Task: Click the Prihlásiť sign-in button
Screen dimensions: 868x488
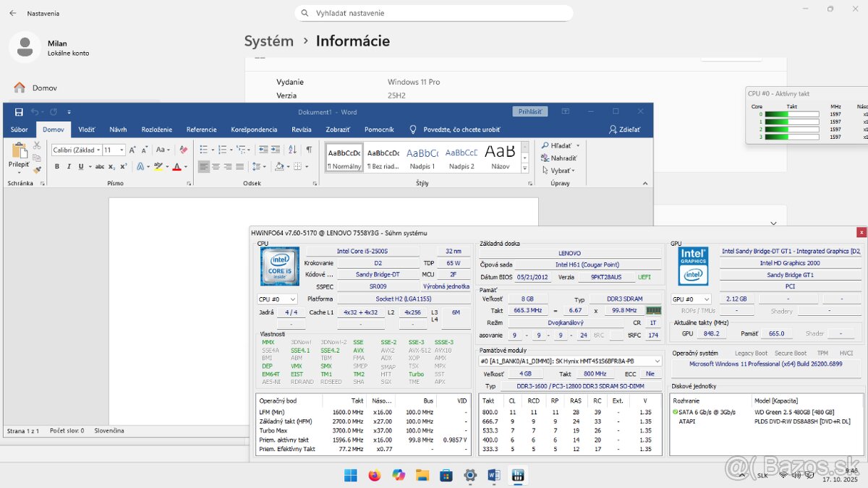Action: click(x=530, y=111)
